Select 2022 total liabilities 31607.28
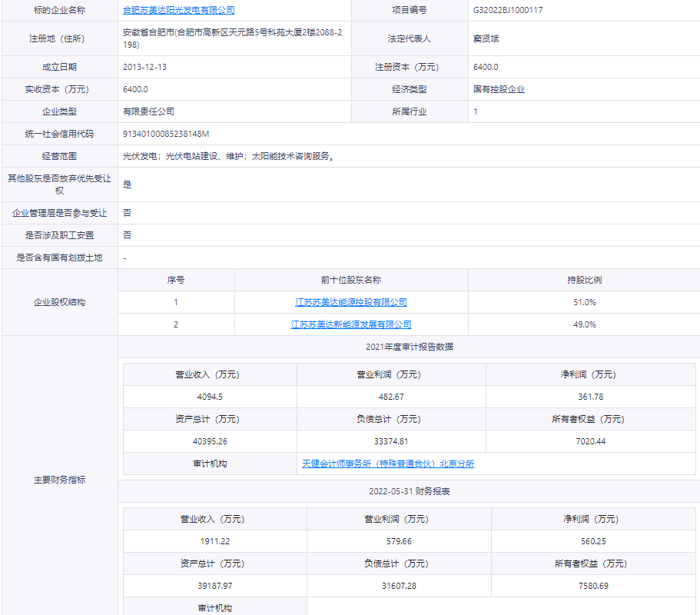The width and height of the screenshot is (700, 615). click(x=399, y=587)
